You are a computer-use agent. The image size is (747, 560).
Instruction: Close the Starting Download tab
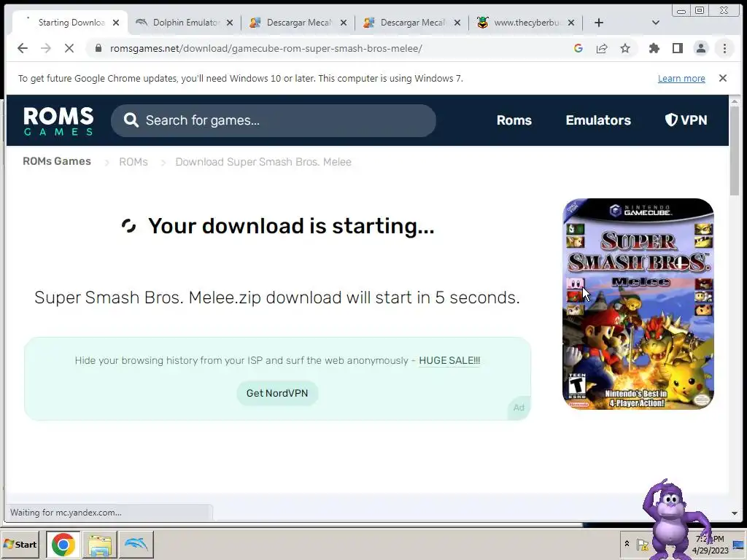click(116, 23)
